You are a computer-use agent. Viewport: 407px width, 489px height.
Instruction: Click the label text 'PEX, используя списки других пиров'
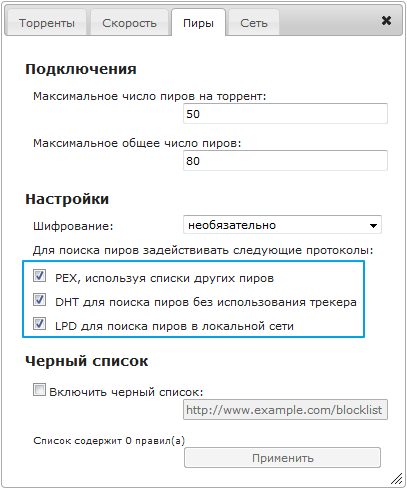click(x=164, y=278)
